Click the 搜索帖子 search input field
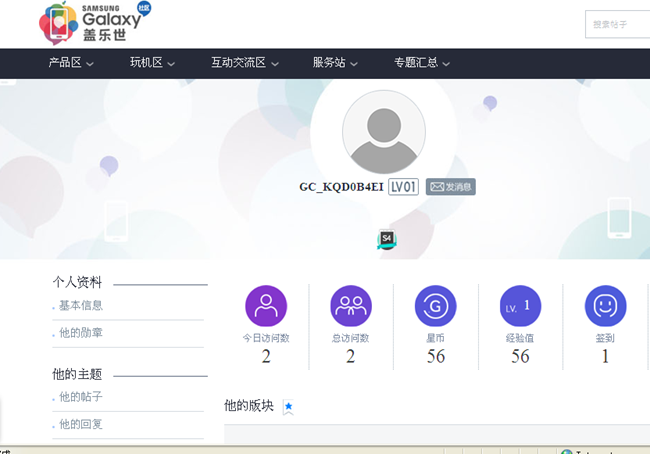Image resolution: width=650 pixels, height=454 pixels. [620, 24]
